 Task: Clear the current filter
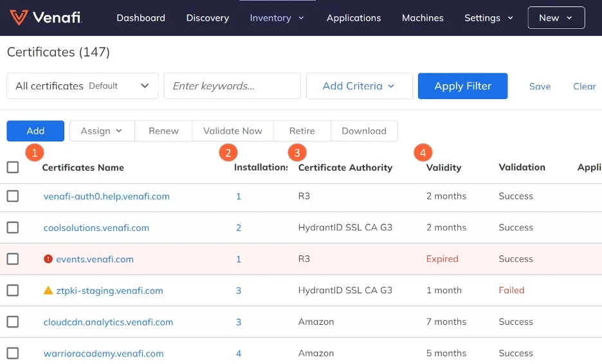click(x=585, y=86)
